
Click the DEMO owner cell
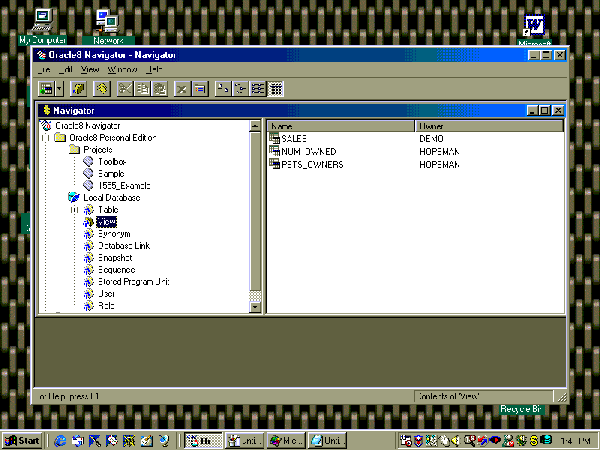(x=431, y=139)
